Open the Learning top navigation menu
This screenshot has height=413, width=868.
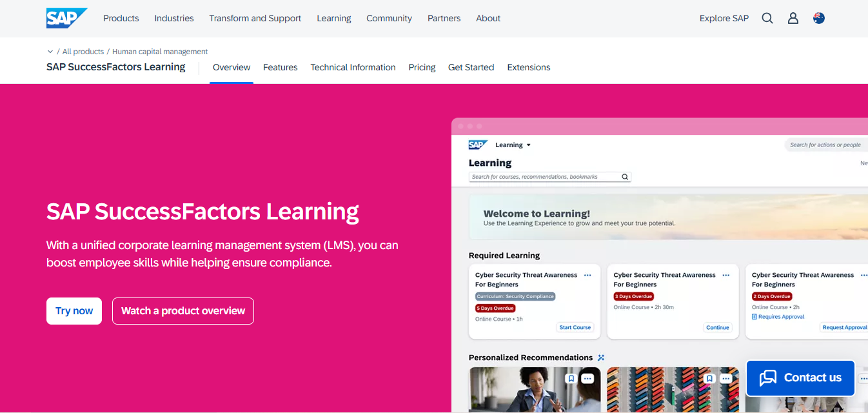click(334, 18)
